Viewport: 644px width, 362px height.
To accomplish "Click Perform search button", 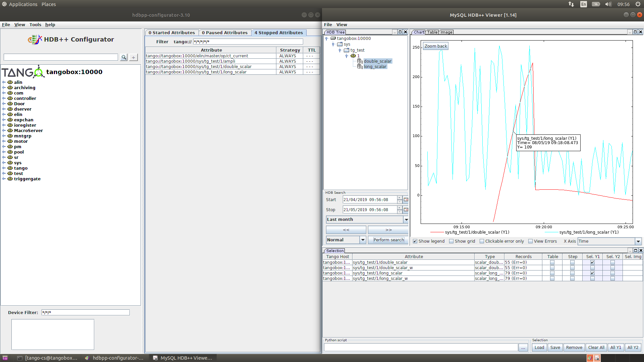I will (388, 240).
